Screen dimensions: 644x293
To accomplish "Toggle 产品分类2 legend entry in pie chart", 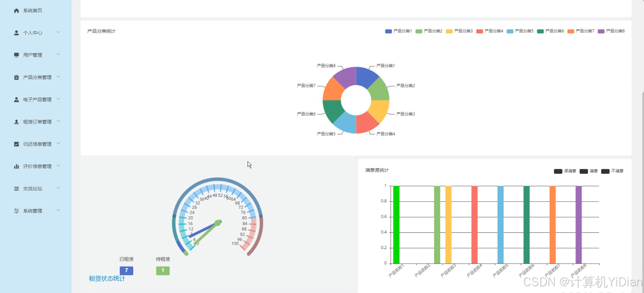I will click(x=429, y=31).
